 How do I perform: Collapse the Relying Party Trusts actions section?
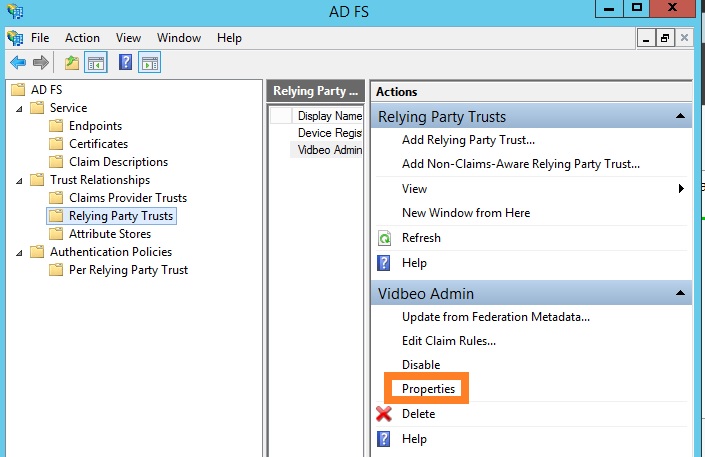pos(680,117)
